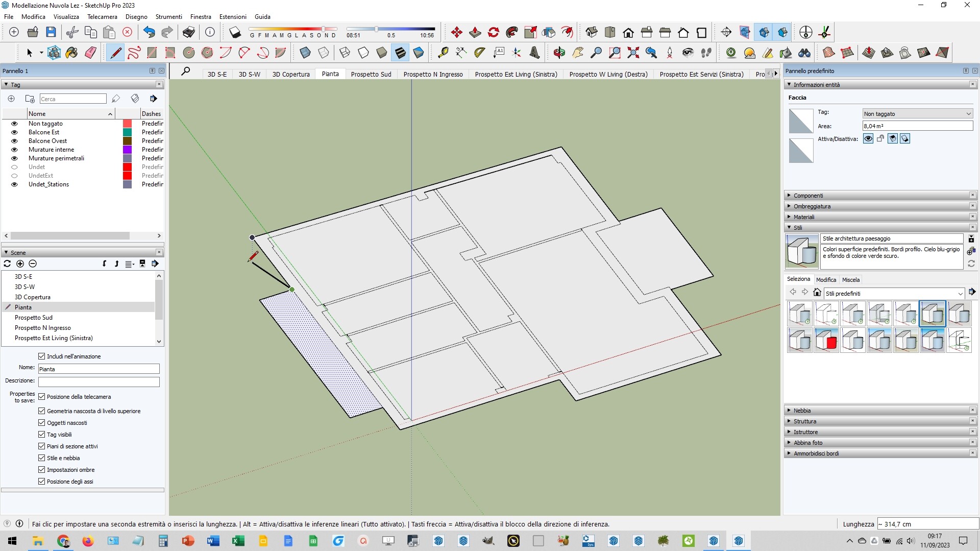This screenshot has width=980, height=551.
Task: Click the Zoom Extents icon
Action: click(633, 53)
